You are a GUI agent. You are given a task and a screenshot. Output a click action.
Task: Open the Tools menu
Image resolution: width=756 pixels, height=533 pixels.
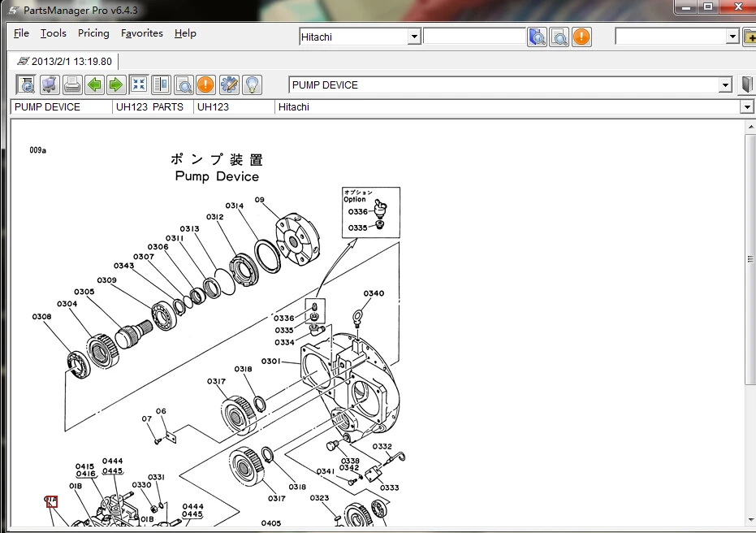[53, 33]
